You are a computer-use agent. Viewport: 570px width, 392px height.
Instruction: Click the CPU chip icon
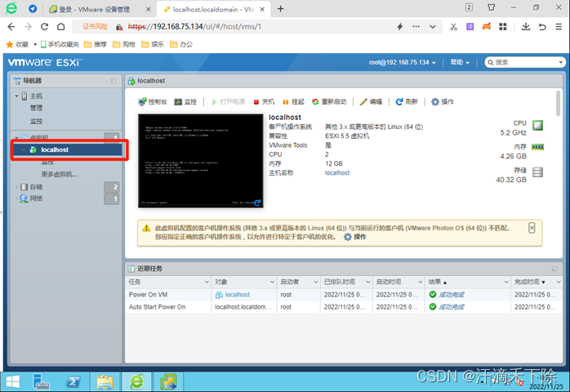click(x=537, y=126)
